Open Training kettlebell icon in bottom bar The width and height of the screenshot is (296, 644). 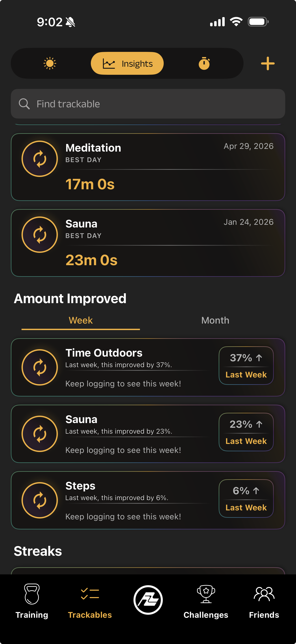[32, 594]
